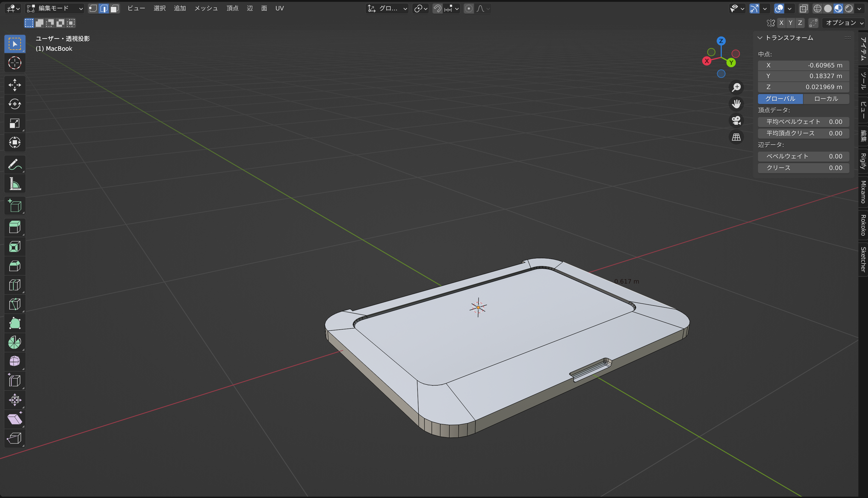This screenshot has width=868, height=498.
Task: Pick the Smooth vertices tool
Action: point(15,361)
